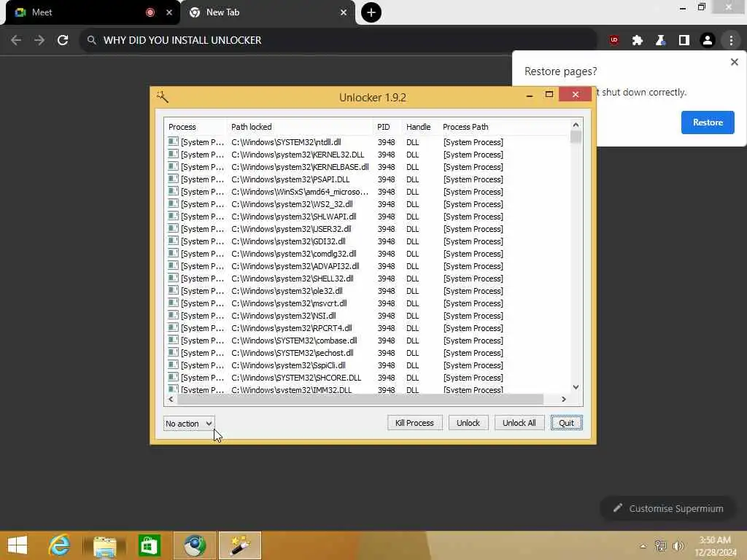This screenshot has height=560, width=747.
Task: Sort by the Process Path column header
Action: click(503, 127)
